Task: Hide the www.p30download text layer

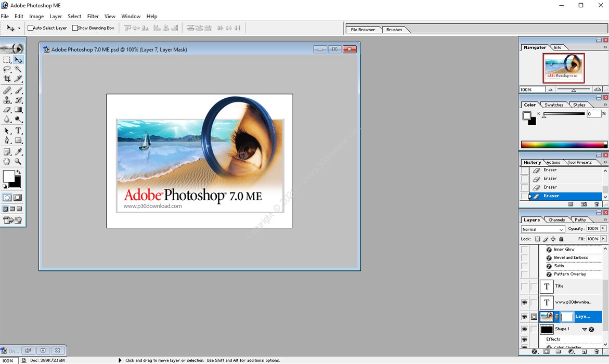Action: [x=524, y=302]
